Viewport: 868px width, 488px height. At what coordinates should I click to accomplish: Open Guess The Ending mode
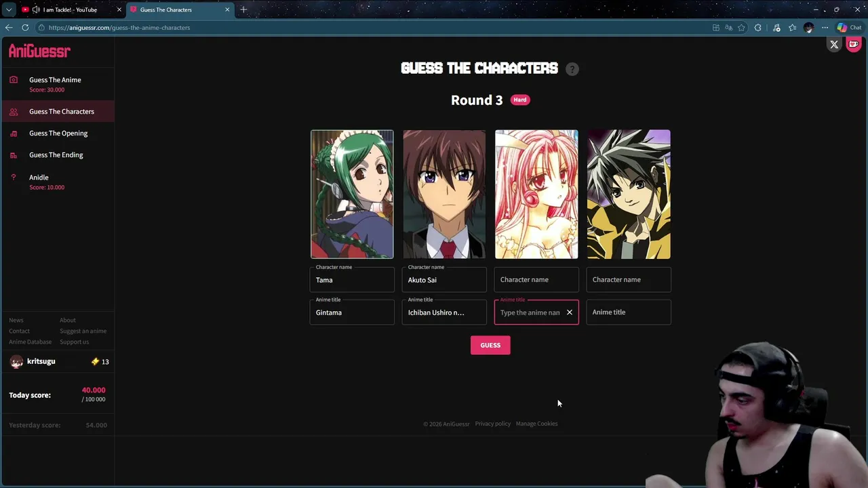coord(57,155)
